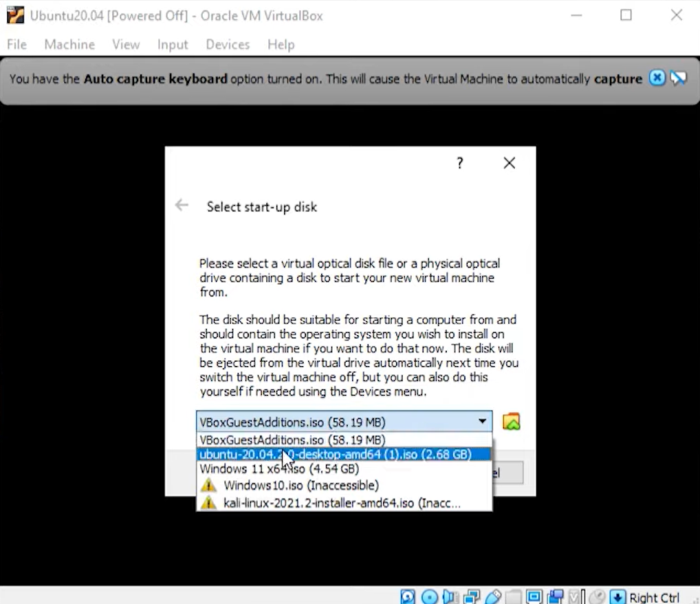This screenshot has width=700, height=604.
Task: Open the start-up disk dropdown
Action: click(x=482, y=422)
